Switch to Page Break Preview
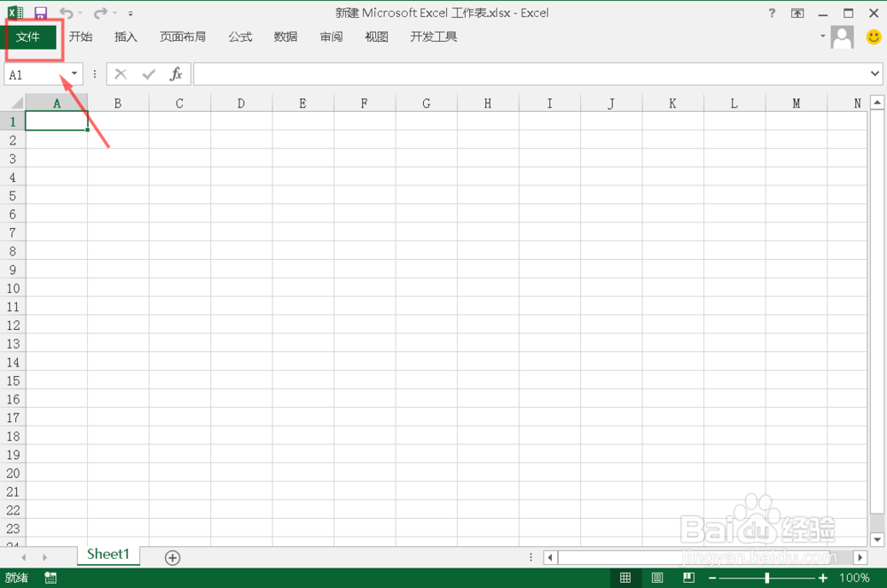887x588 pixels. [689, 578]
